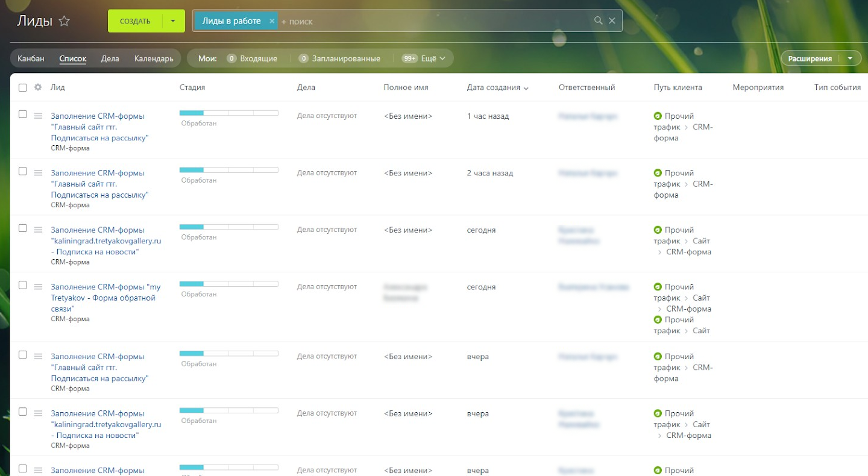Open Главный сайт lead created вчера
Viewport: 868px width, 476px height.
pos(100,367)
